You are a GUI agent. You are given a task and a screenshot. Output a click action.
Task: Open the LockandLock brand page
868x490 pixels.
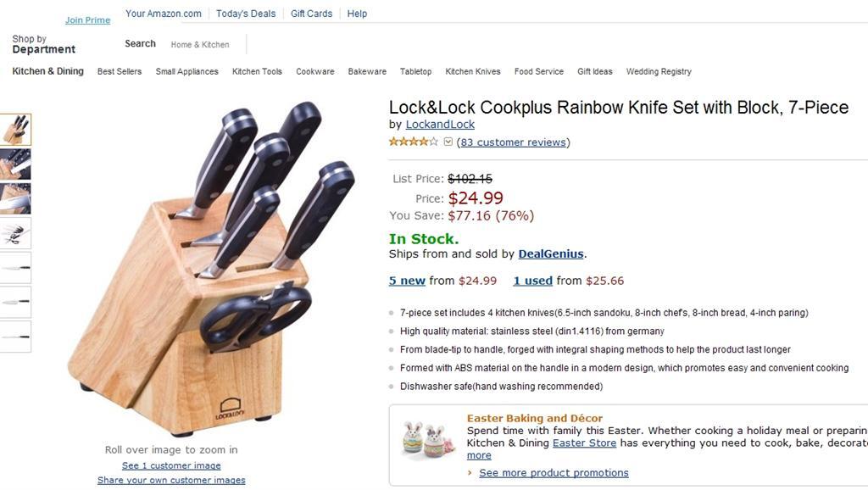(x=440, y=124)
